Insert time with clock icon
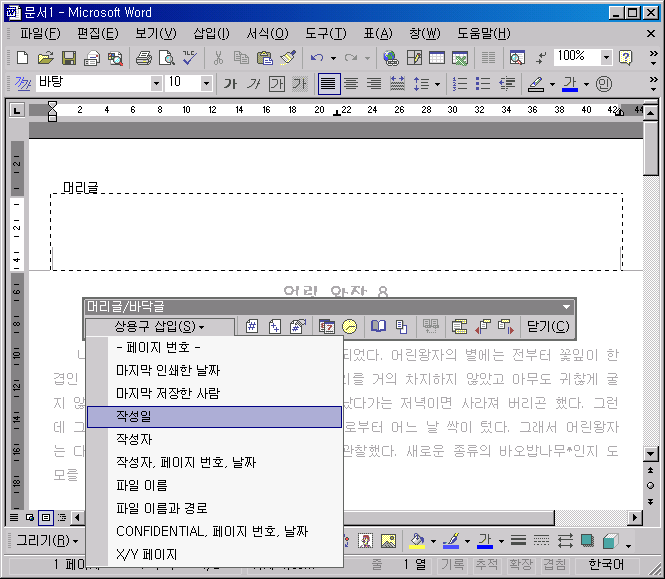 (x=349, y=327)
